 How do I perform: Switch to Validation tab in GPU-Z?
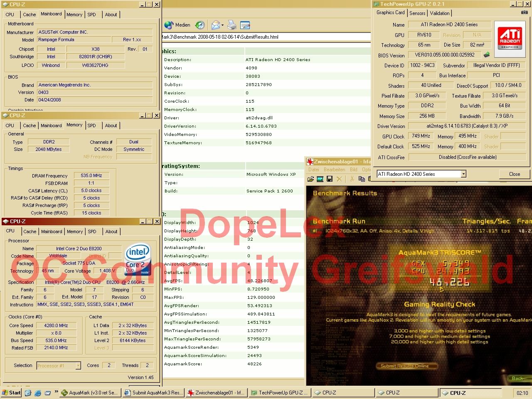click(440, 13)
